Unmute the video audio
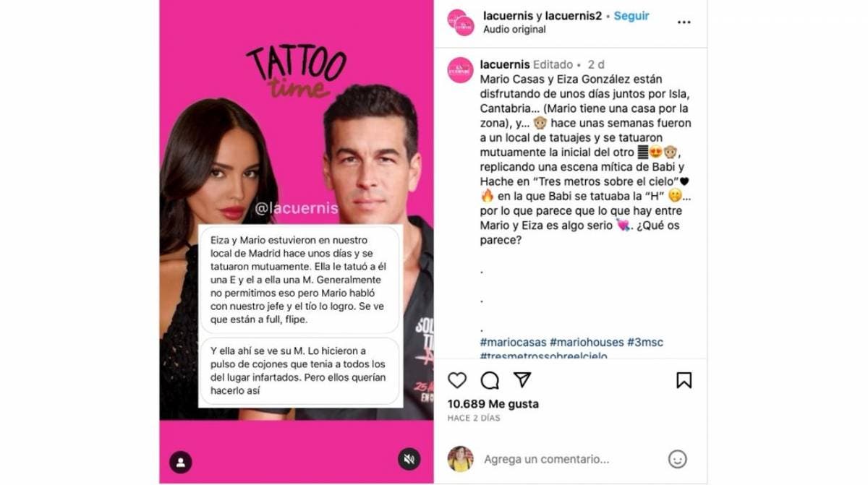This screenshot has height=485, width=868. [409, 459]
